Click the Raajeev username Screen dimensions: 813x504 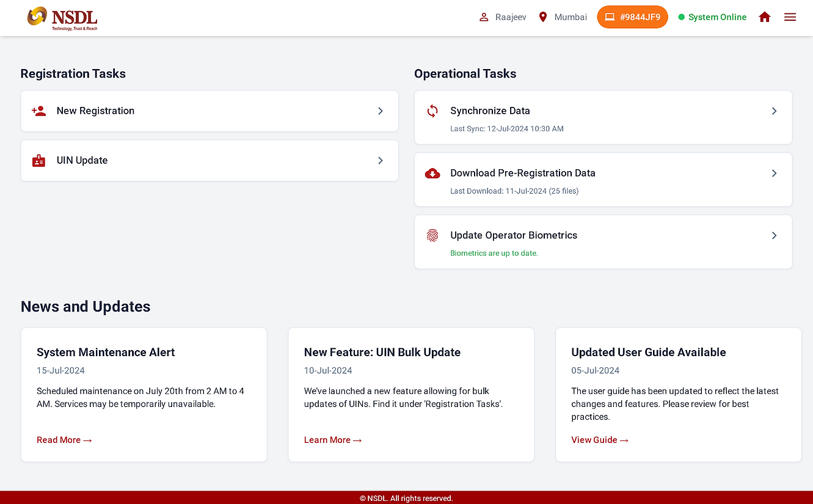pos(511,17)
